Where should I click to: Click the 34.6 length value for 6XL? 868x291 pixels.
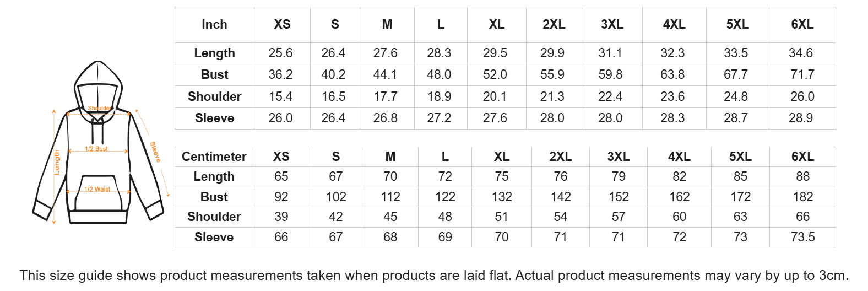(801, 53)
